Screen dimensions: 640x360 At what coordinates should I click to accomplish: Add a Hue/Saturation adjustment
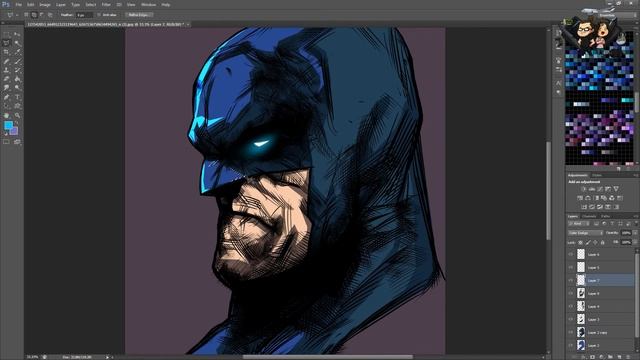coord(580,198)
